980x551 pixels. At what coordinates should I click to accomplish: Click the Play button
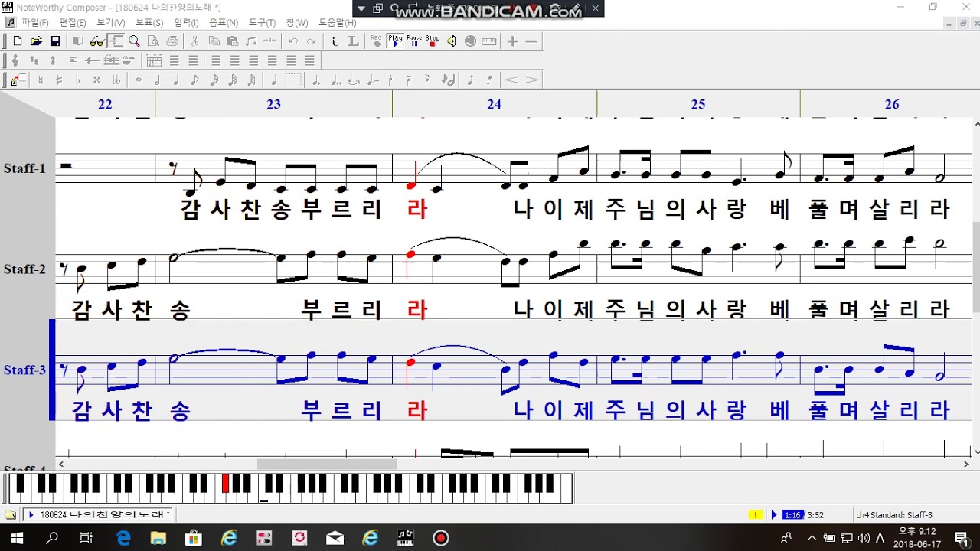coord(395,41)
